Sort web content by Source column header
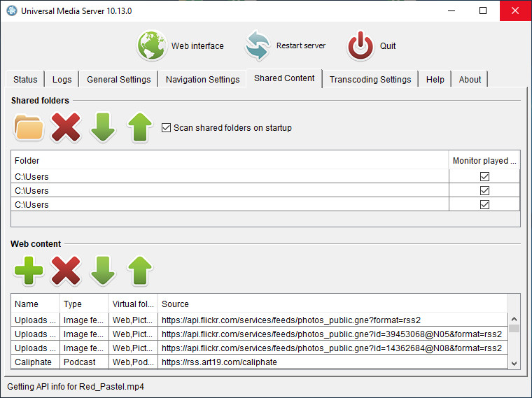 coord(332,304)
